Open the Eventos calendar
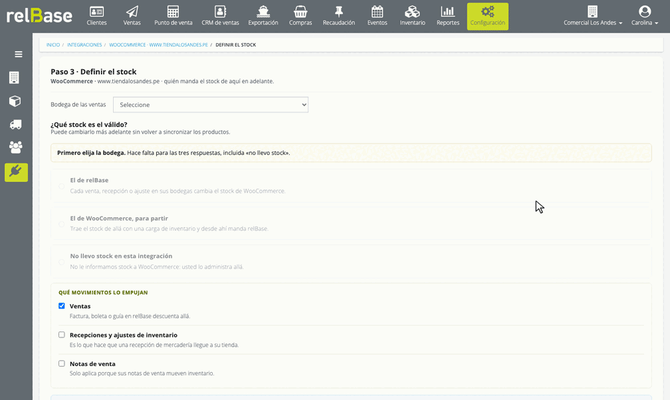Image resolution: width=670 pixels, height=400 pixels. [x=377, y=16]
